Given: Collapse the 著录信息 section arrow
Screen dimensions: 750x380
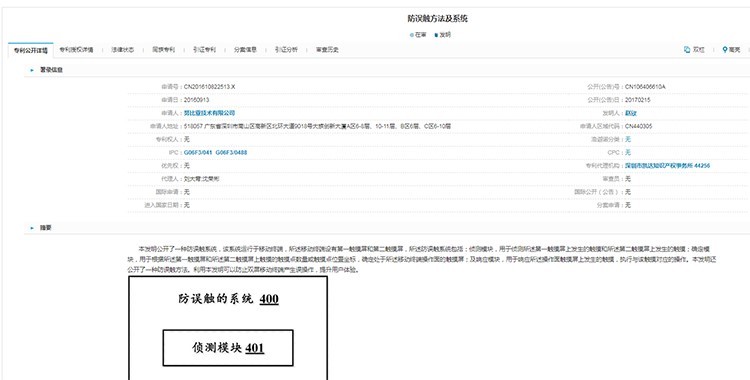Looking at the screenshot, I should pyautogui.click(x=32, y=70).
